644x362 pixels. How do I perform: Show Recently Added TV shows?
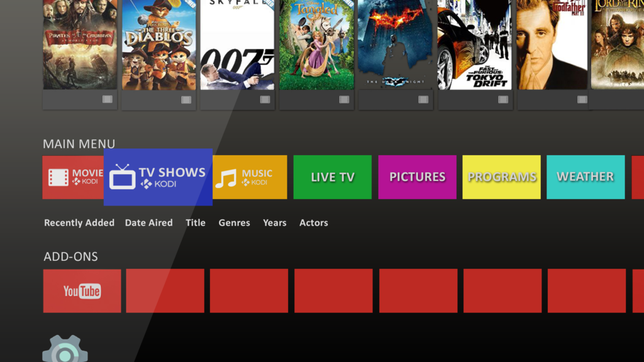click(x=79, y=223)
